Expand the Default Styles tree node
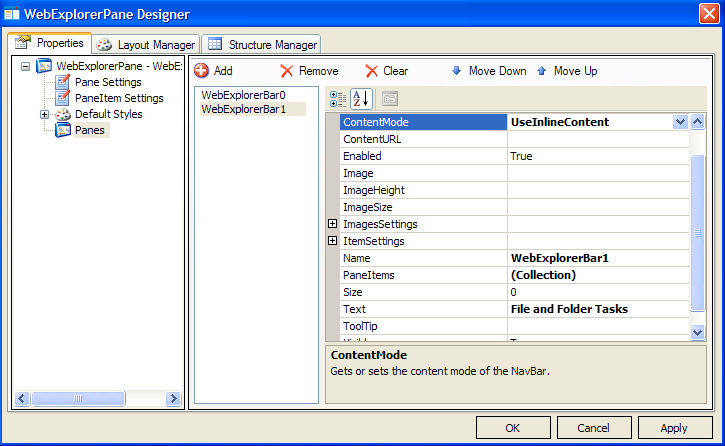The height and width of the screenshot is (446, 725). pos(44,114)
